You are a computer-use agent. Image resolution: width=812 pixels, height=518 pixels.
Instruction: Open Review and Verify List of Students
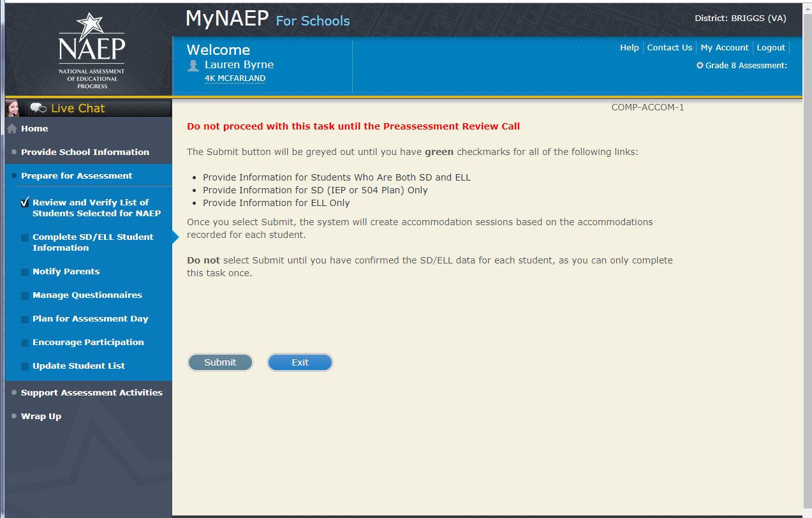tap(96, 207)
